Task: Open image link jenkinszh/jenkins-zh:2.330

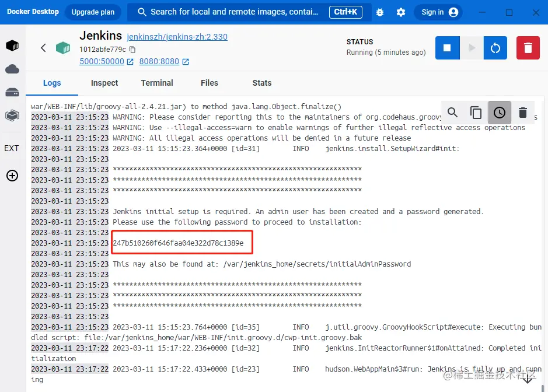Action: [177, 37]
